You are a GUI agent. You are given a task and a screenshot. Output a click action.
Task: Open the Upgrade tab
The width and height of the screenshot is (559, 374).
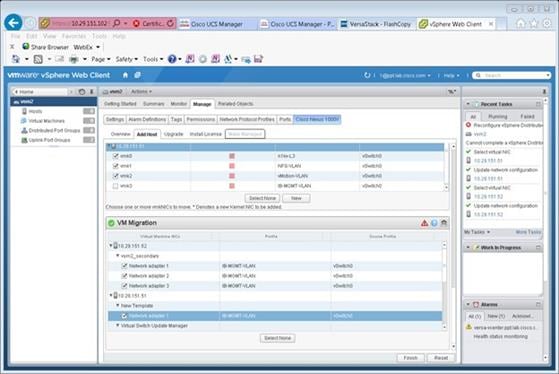click(174, 134)
